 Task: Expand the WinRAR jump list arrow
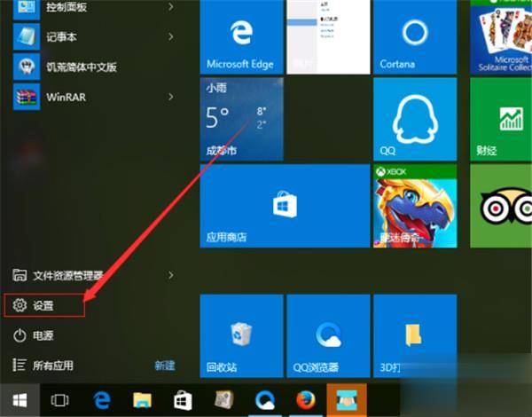[x=171, y=97]
